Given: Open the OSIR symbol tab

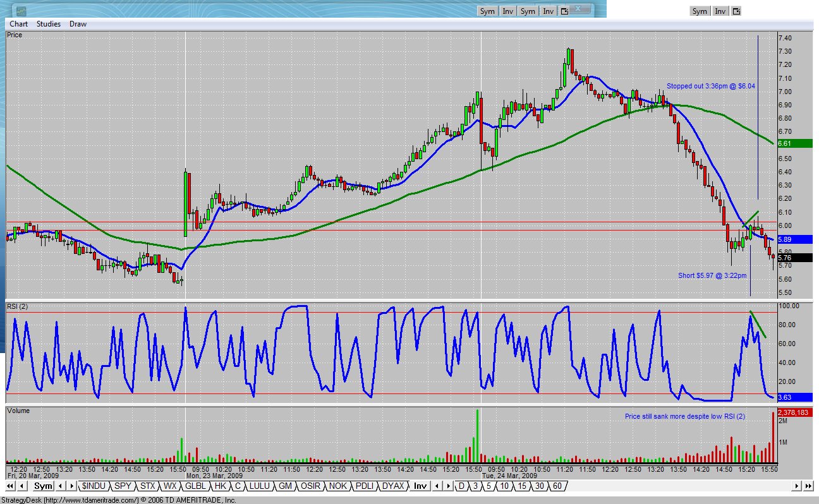Looking at the screenshot, I should coord(310,486).
